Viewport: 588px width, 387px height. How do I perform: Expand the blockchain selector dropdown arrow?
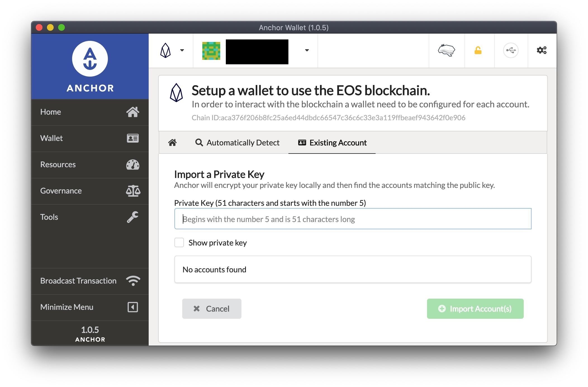182,50
